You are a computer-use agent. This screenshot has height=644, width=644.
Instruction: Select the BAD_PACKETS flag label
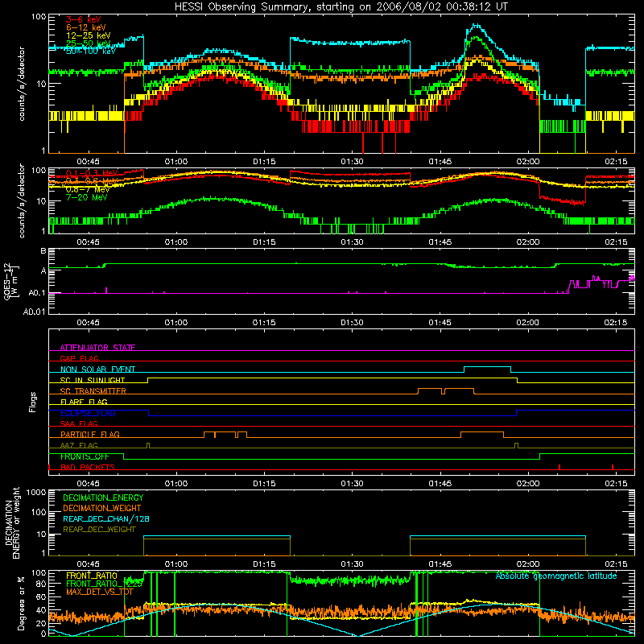(x=88, y=467)
